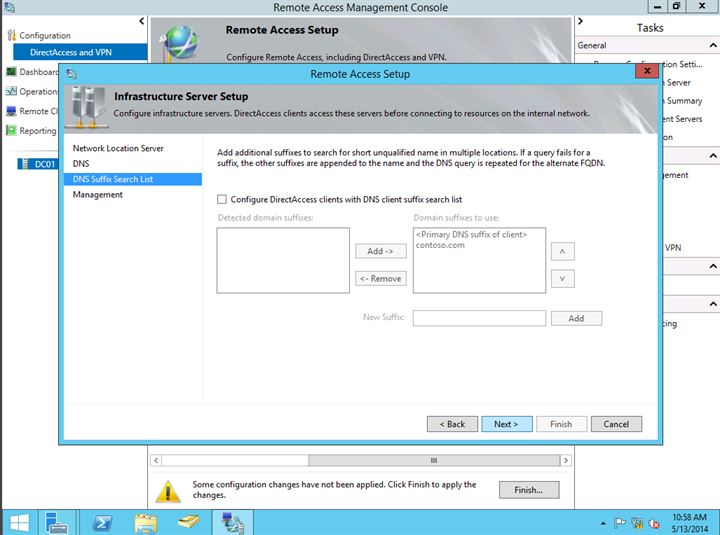720x535 pixels.
Task: Switch to Remote Access console taskbar icon
Action: tap(232, 523)
